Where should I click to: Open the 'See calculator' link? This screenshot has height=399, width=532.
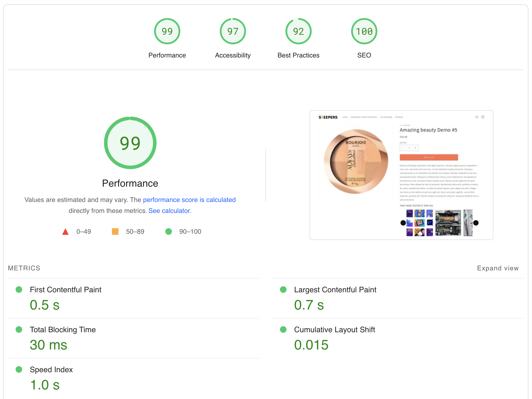pyautogui.click(x=169, y=211)
